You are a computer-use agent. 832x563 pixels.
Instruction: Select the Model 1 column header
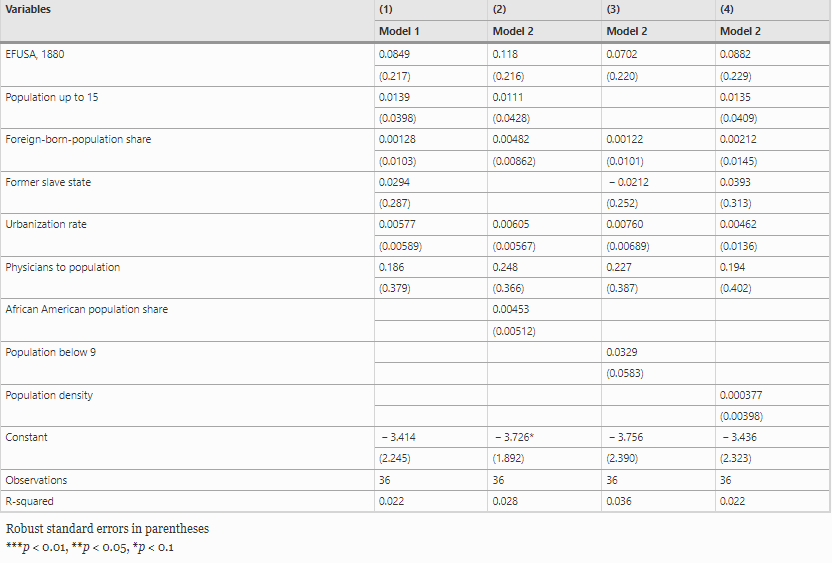[x=399, y=31]
